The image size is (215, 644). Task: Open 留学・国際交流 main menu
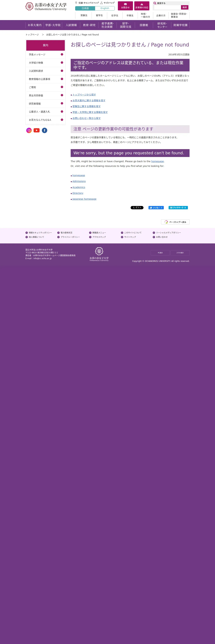pyautogui.click(x=126, y=25)
